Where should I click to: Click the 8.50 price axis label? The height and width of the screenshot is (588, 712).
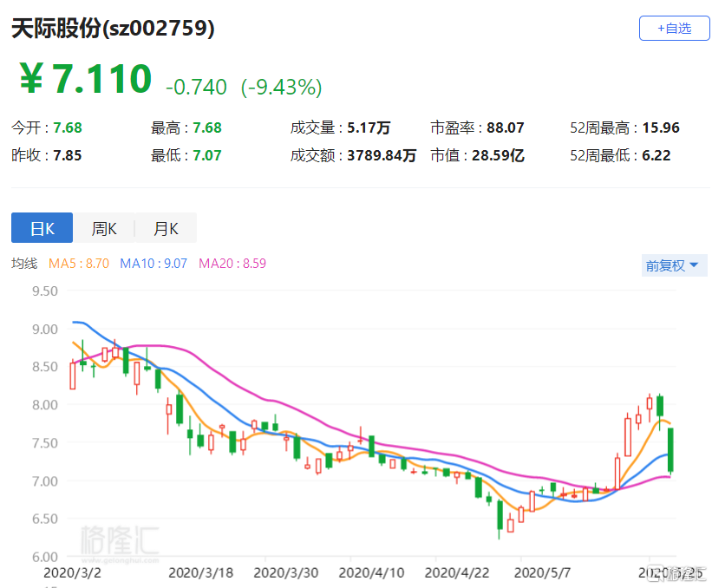[45, 367]
